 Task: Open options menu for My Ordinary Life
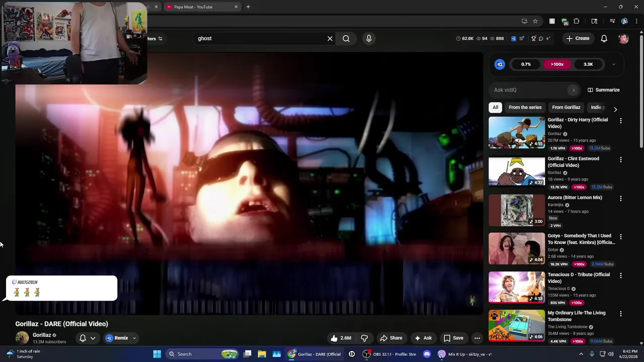coord(620,314)
